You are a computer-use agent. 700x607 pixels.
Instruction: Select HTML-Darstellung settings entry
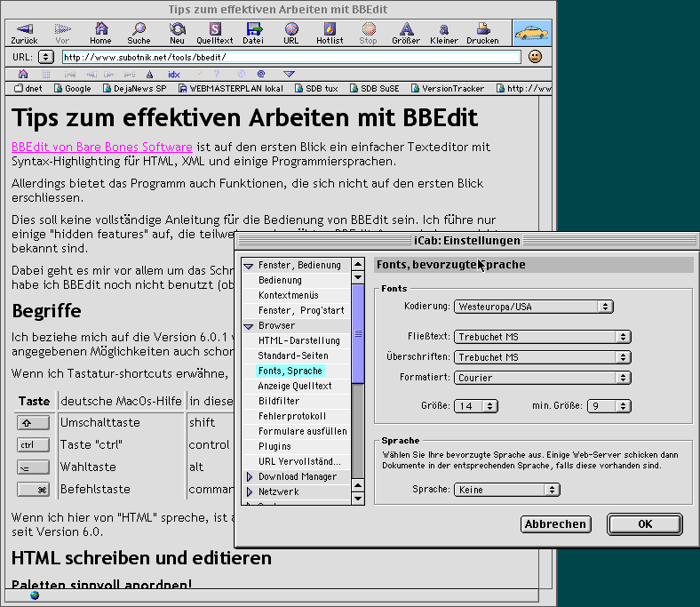[298, 340]
